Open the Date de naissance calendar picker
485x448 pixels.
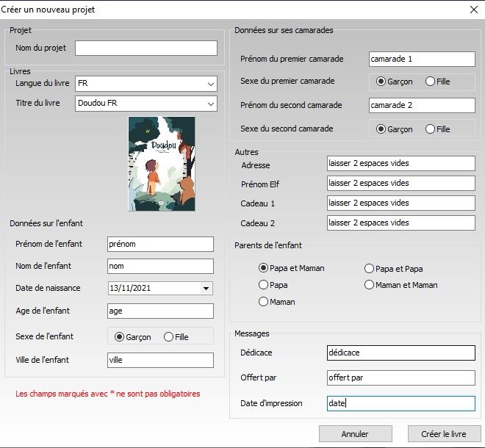(206, 289)
